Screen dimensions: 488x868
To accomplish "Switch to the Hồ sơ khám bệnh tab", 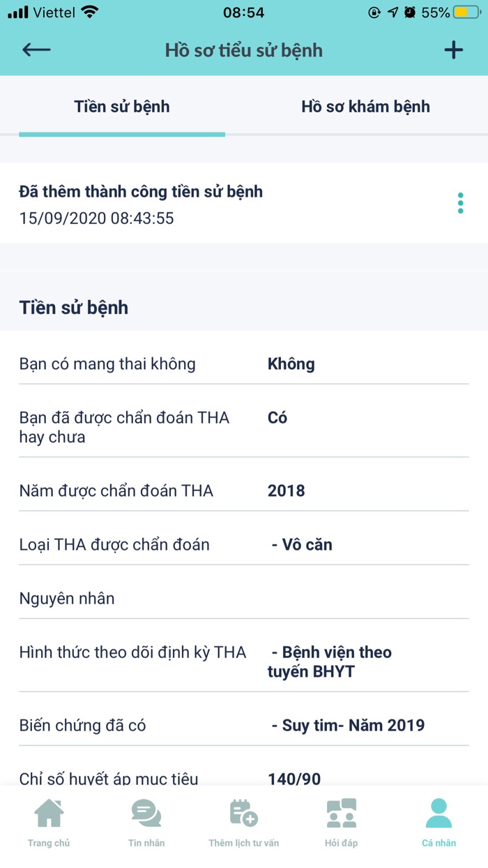I will tap(365, 107).
